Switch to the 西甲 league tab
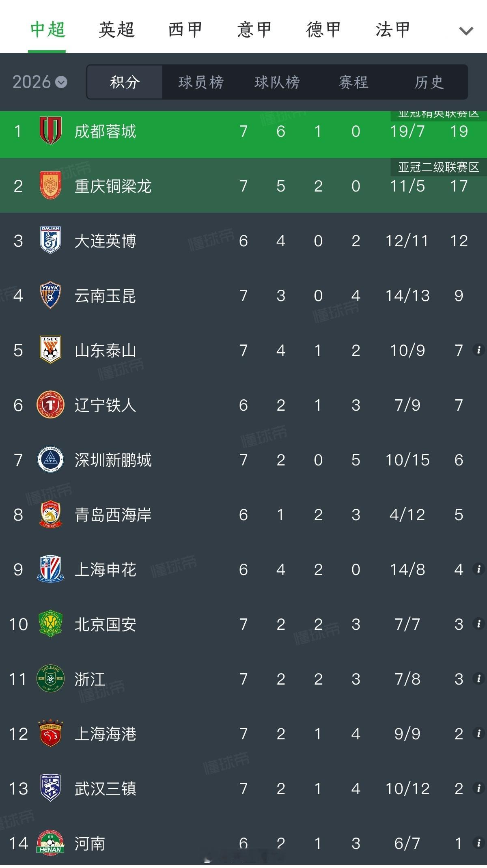487x868 pixels. point(185,30)
